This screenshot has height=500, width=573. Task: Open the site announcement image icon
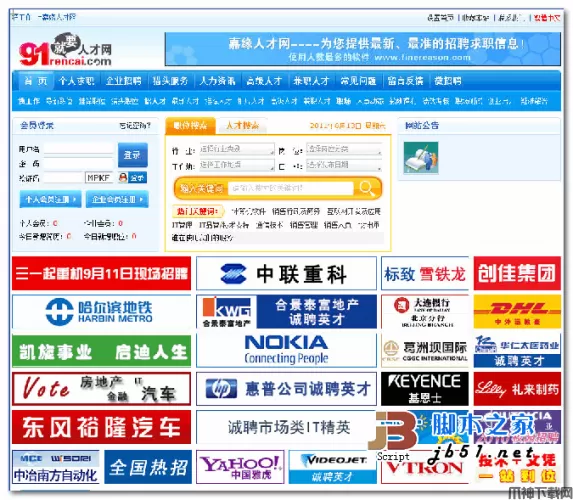[x=421, y=158]
